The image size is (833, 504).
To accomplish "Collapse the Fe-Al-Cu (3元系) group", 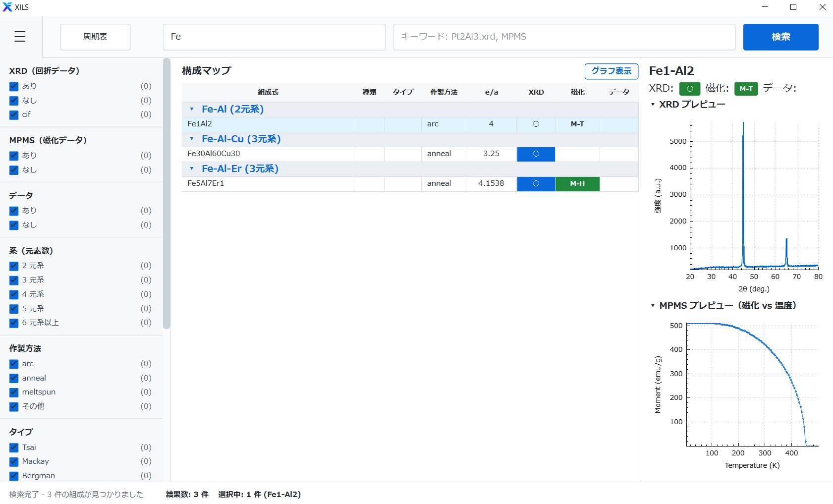I will 192,139.
